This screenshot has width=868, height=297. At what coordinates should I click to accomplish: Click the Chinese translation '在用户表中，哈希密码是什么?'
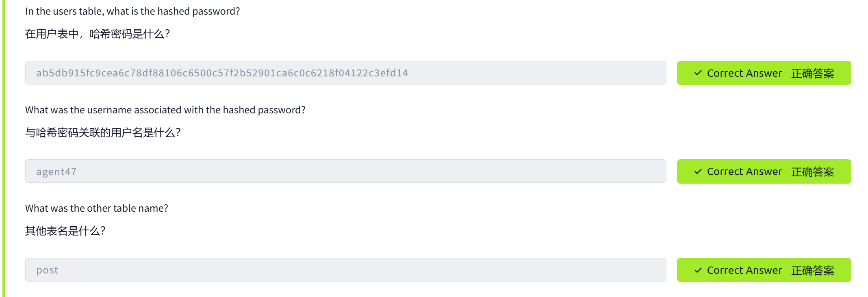click(97, 34)
